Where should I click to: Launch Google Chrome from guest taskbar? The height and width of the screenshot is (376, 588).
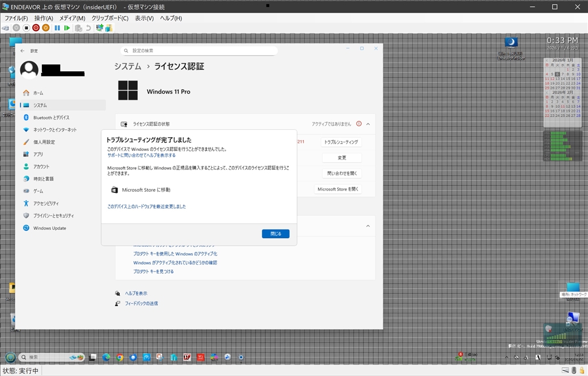119,357
